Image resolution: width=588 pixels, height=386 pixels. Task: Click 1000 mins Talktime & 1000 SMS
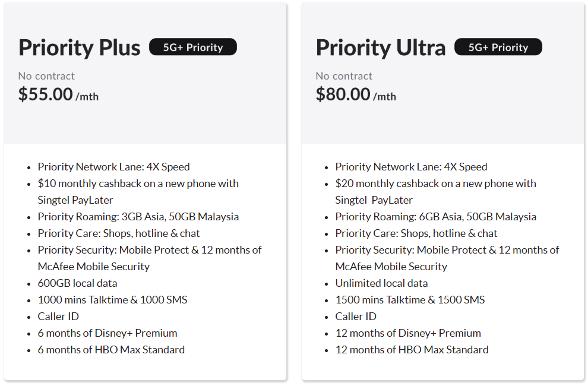(x=112, y=300)
